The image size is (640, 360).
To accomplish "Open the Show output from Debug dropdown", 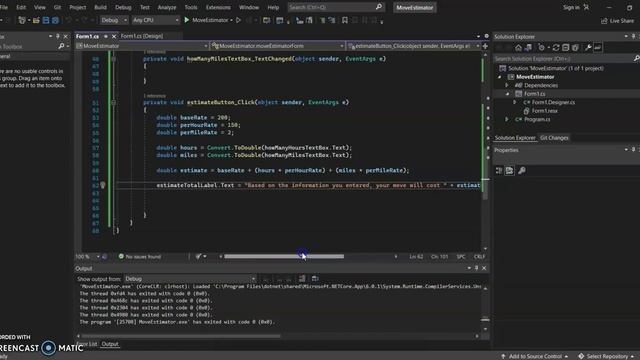I will click(190, 279).
